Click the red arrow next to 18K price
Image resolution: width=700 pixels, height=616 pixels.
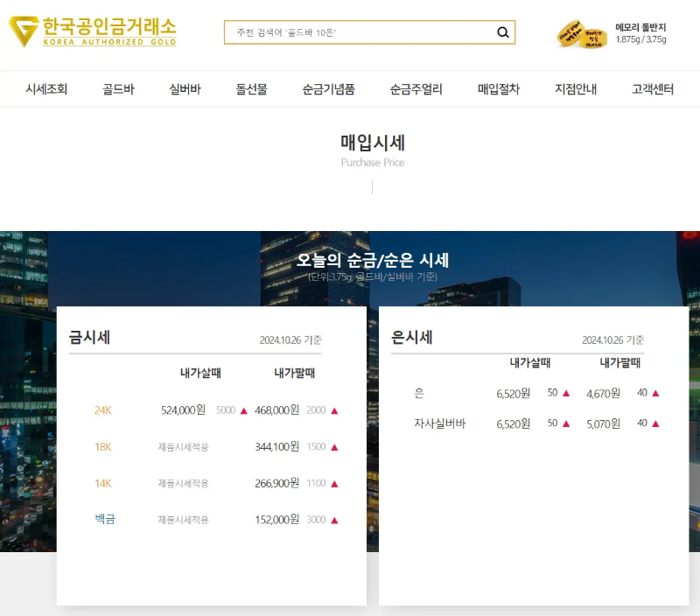(x=335, y=446)
